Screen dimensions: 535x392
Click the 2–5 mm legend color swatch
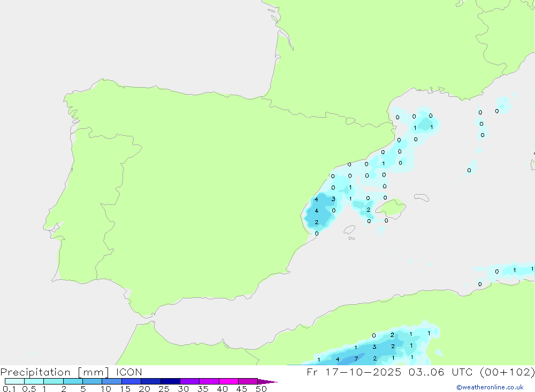(x=73, y=381)
